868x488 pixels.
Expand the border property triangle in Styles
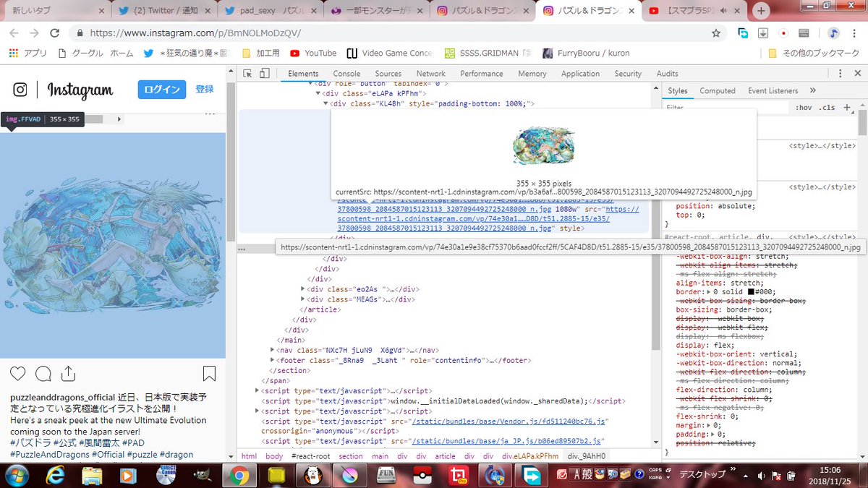(x=708, y=291)
